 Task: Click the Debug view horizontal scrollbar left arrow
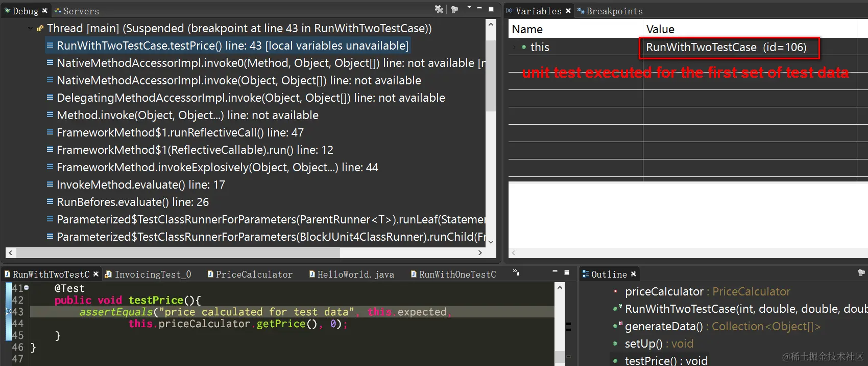click(11, 253)
